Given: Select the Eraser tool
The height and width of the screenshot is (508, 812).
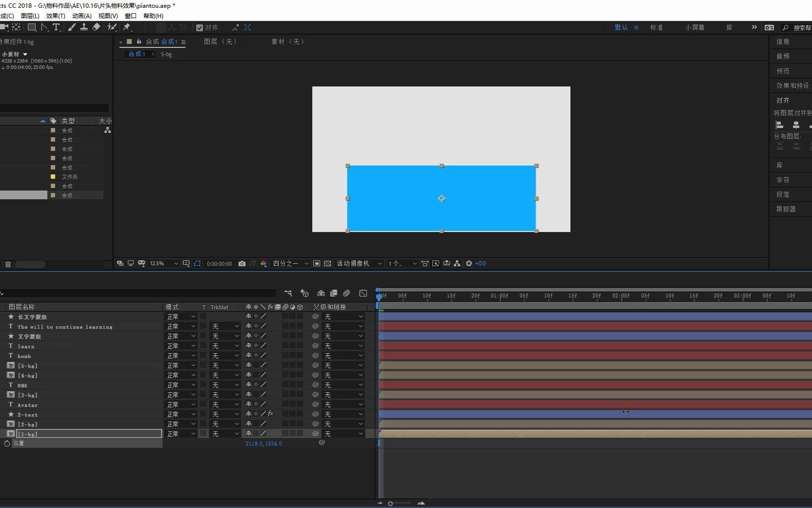Looking at the screenshot, I should pos(96,28).
